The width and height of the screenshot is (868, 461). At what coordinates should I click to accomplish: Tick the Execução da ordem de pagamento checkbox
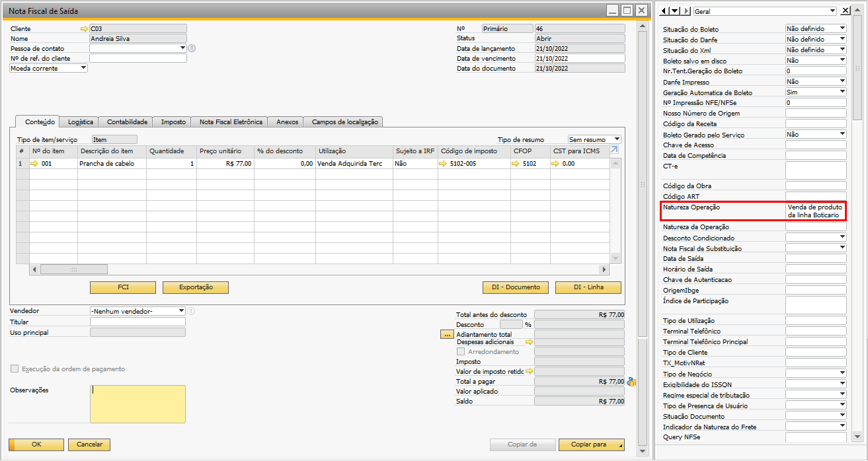(15, 369)
